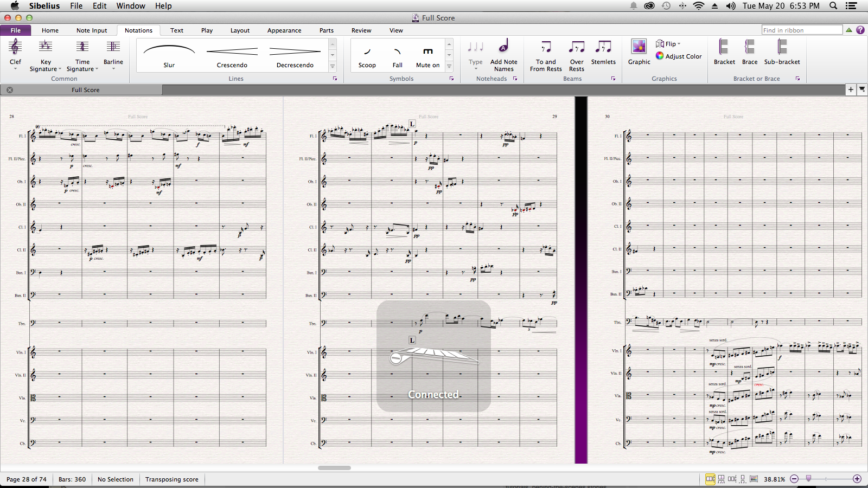Open the Edit menu in the menu bar
Viewport: 868px width, 488px height.
pyautogui.click(x=99, y=6)
